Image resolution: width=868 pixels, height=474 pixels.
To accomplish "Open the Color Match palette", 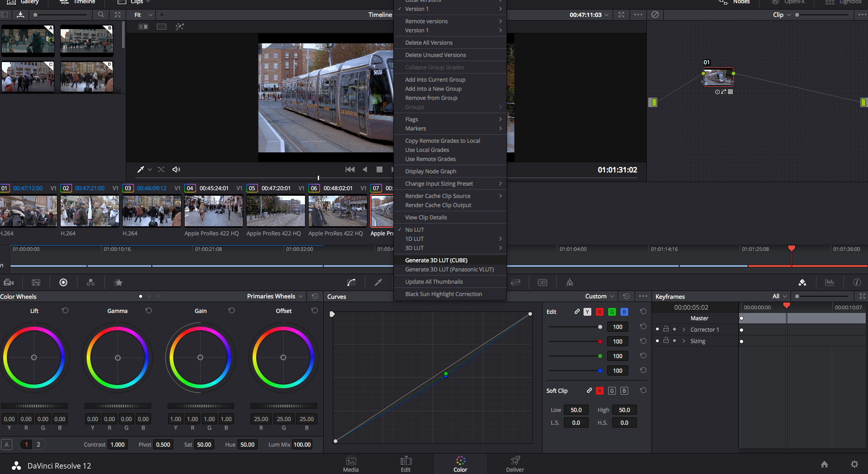I will (36, 282).
